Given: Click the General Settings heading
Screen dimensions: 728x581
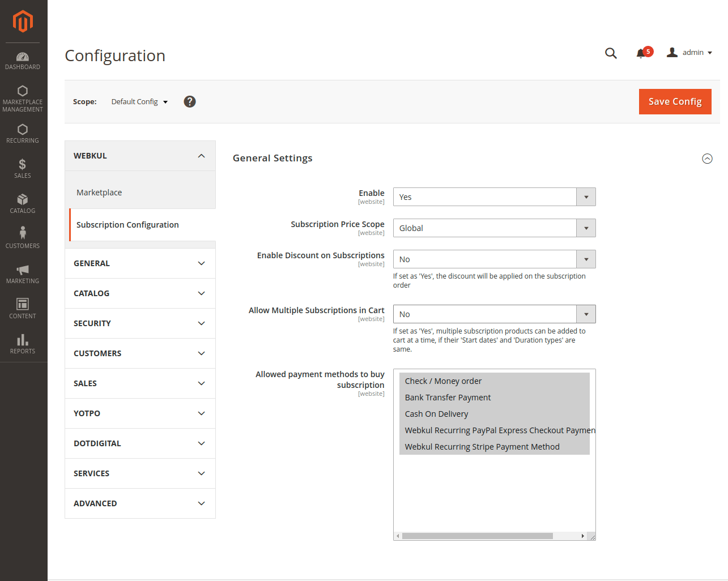Looking at the screenshot, I should click(x=273, y=158).
